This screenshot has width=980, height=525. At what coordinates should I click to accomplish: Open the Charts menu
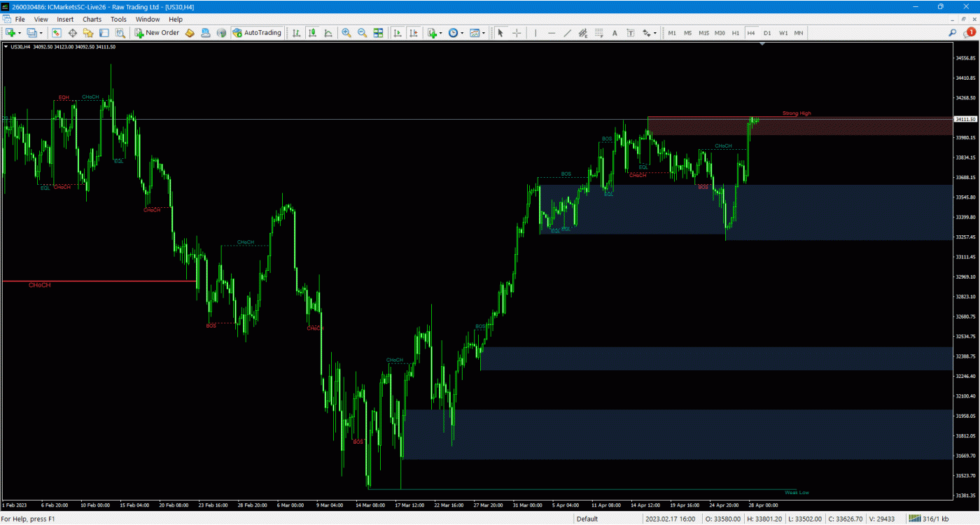(91, 19)
